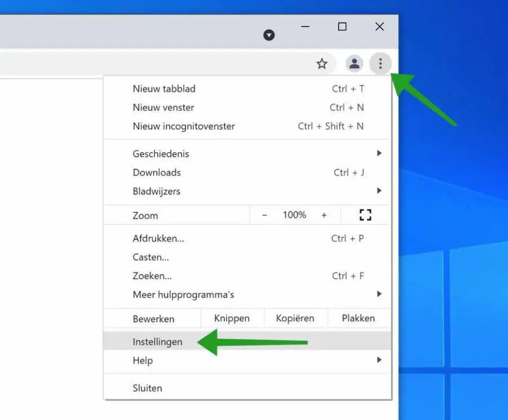Toggle full screen mode icon
508x420 pixels.
click(x=365, y=215)
